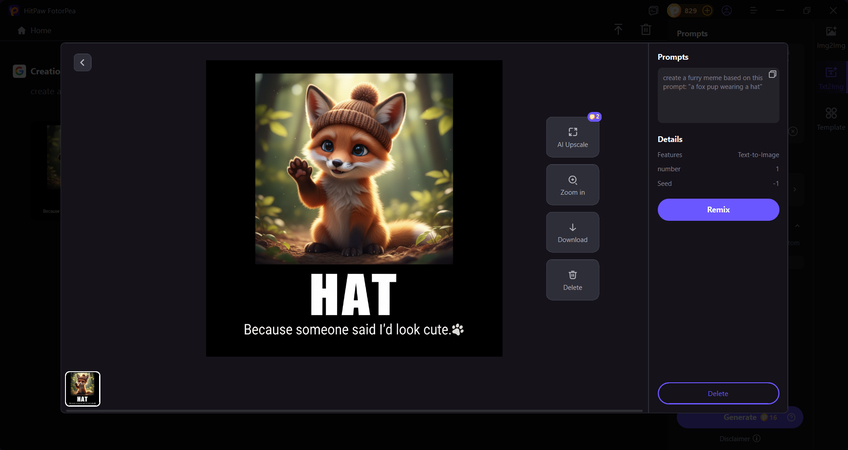
Task: Click the large fox meme preview image
Action: [354, 208]
